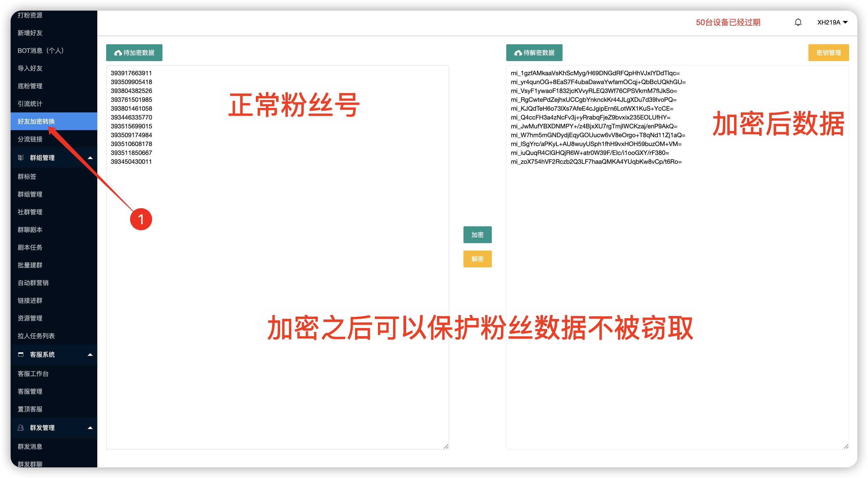Click the 群发管理 person icon
Screen dimensions: 868x478
tap(21, 428)
